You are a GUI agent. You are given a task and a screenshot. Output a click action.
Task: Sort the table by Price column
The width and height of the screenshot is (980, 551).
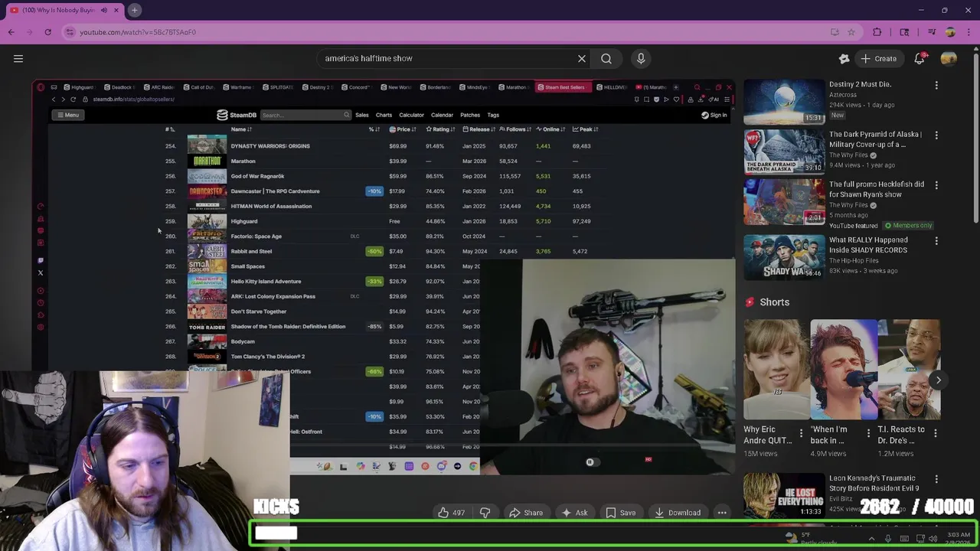click(403, 129)
